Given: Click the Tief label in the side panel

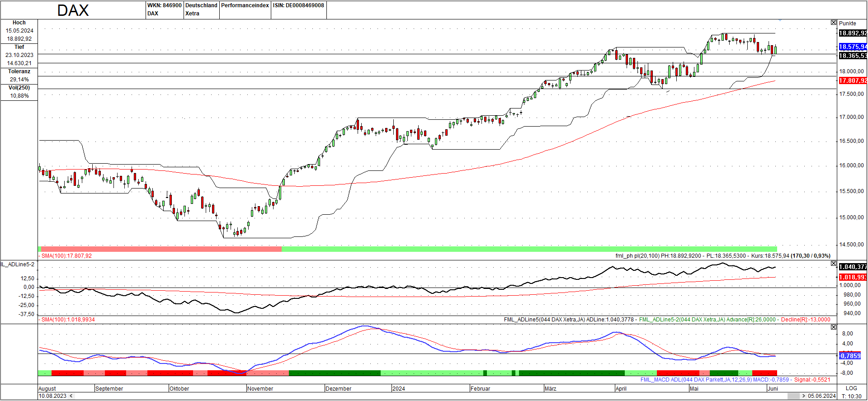Looking at the screenshot, I should (x=19, y=47).
